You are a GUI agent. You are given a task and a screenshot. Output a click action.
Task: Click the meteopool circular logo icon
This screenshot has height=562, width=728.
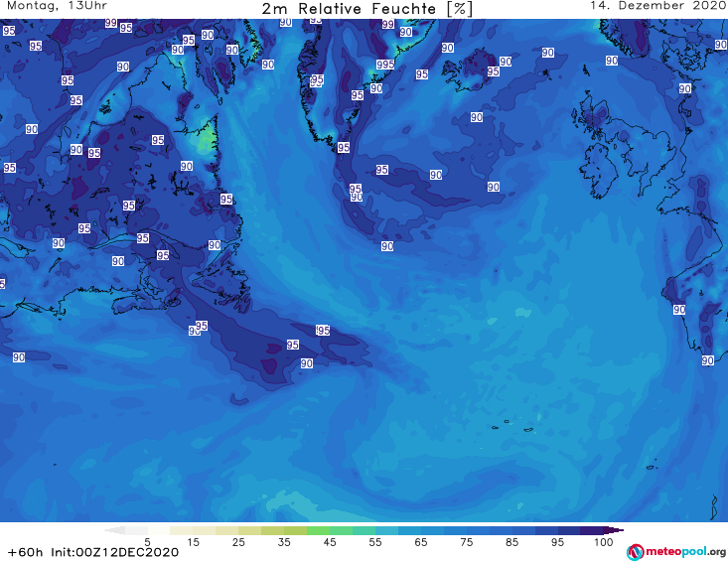pos(635,552)
